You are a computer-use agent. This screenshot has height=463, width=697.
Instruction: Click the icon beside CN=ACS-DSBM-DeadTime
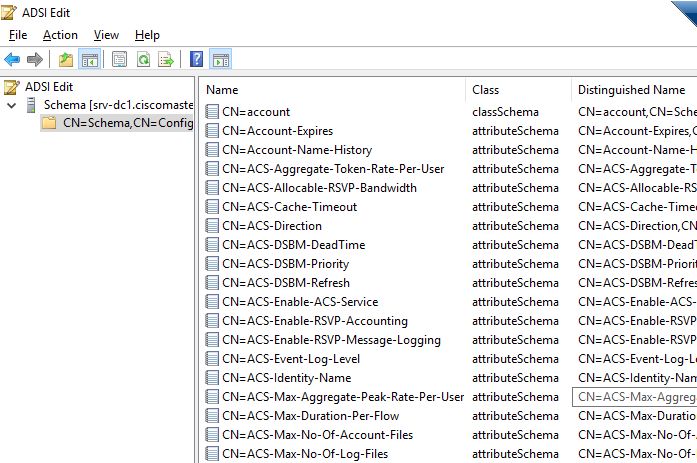point(212,245)
